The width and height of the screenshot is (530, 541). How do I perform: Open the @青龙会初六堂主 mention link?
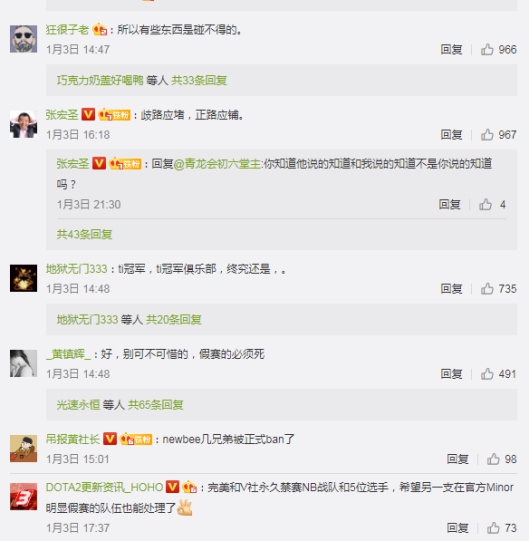217,164
